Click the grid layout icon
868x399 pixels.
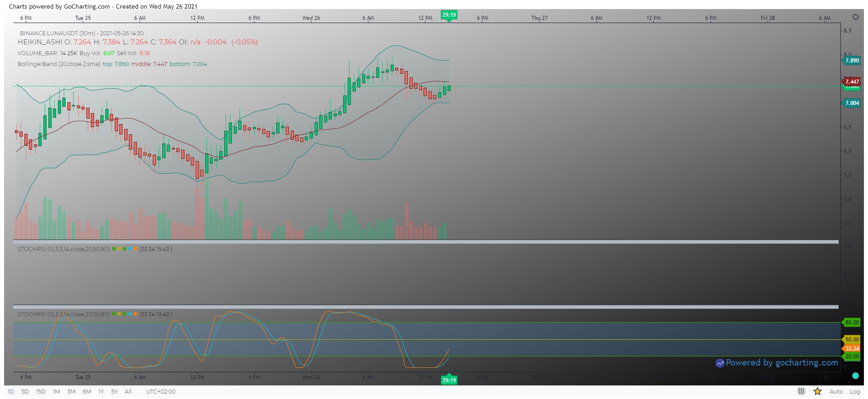click(x=801, y=391)
